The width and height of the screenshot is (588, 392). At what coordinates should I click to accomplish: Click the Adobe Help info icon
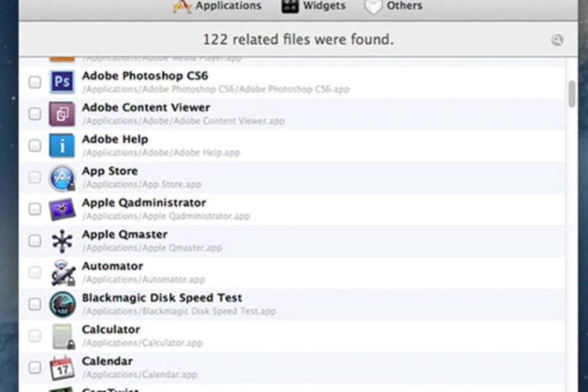coord(62,146)
